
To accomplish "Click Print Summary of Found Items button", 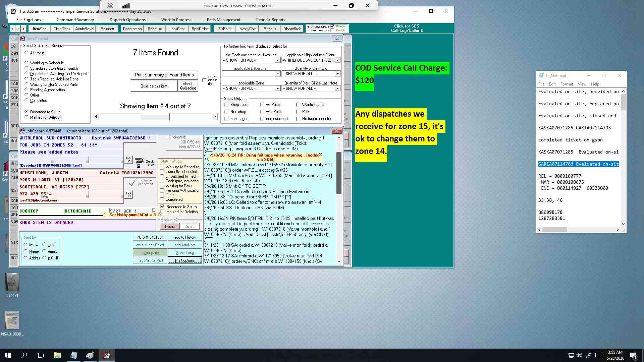I will pos(164,75).
